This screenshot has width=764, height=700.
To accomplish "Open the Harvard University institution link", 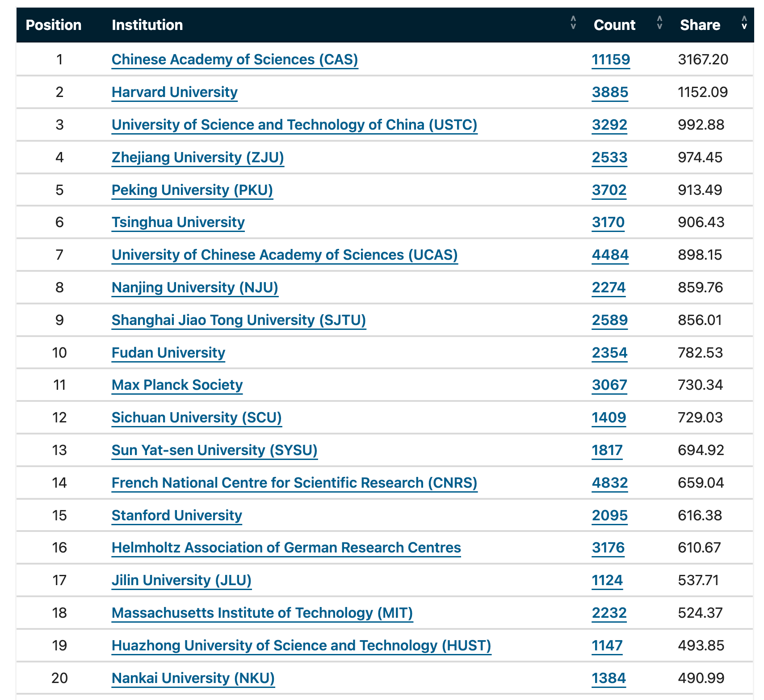I will [x=174, y=92].
